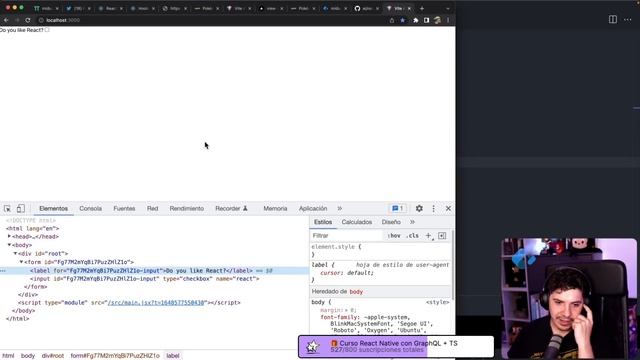This screenshot has height=360, width=640.
Task: Edit the cursor: default style value
Action: [x=360, y=273]
